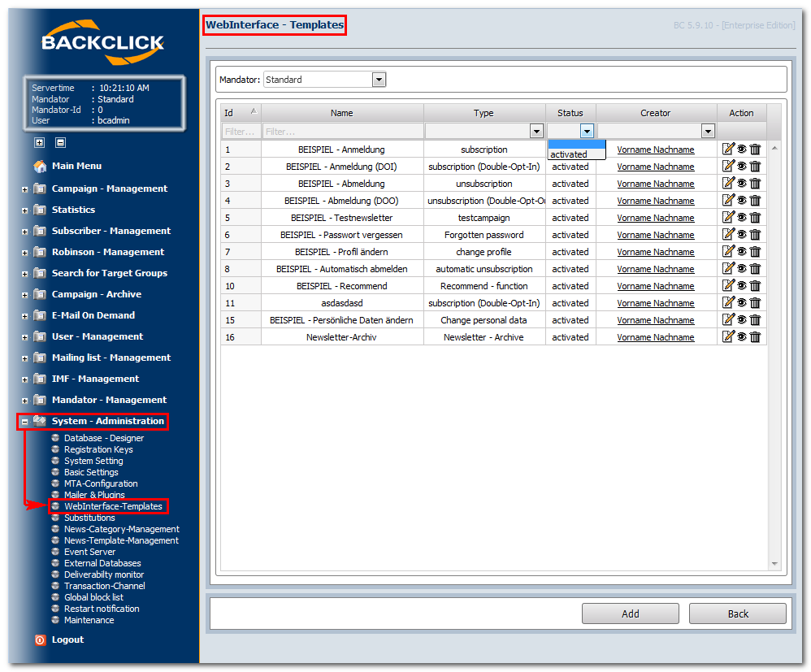Edit the BEISPIEL - Recommend template
Screen dimensions: 811x672
728,285
